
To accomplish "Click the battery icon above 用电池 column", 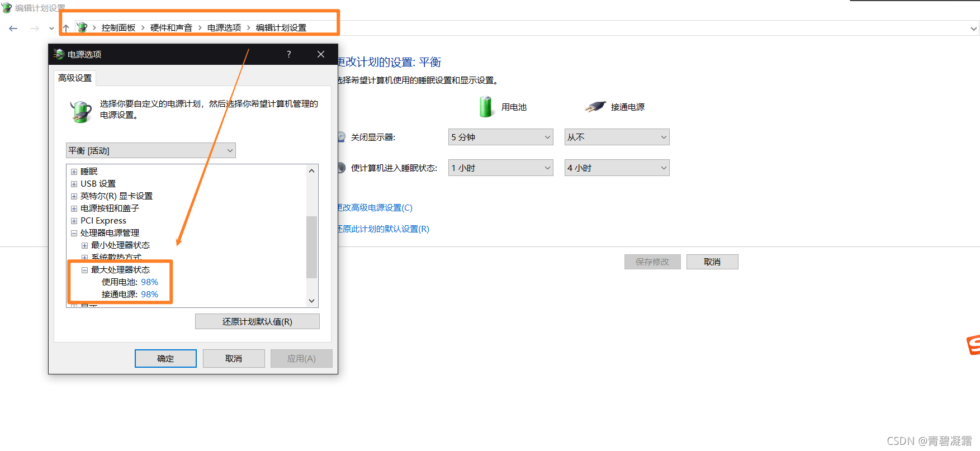I will 486,106.
